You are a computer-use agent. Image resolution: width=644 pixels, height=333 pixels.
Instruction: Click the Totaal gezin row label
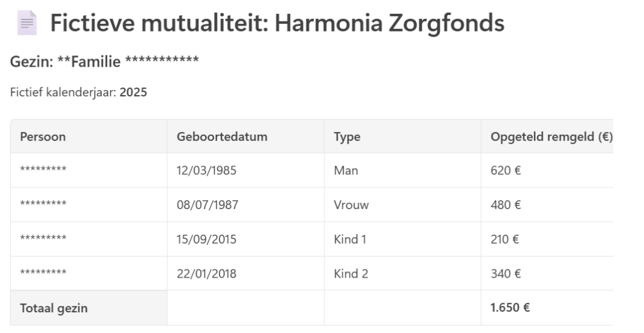(89, 308)
